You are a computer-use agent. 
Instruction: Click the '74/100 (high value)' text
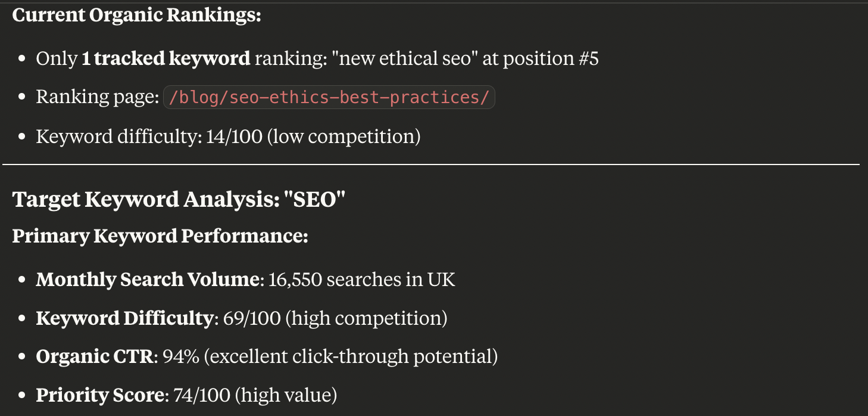[x=255, y=395]
